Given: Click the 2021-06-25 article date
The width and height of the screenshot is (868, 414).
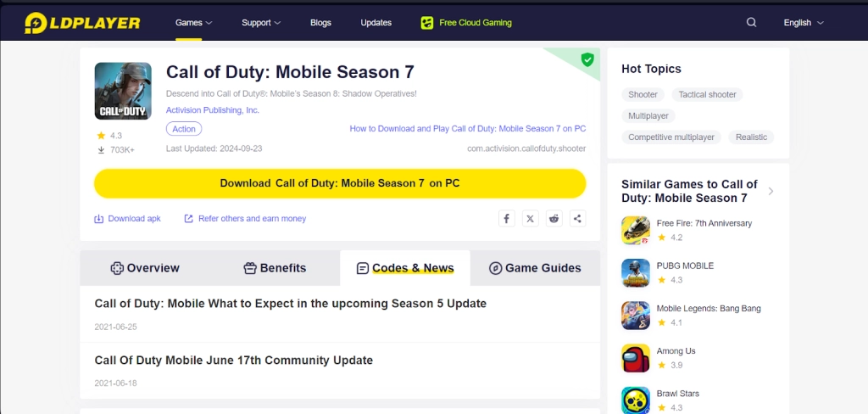Looking at the screenshot, I should (115, 327).
